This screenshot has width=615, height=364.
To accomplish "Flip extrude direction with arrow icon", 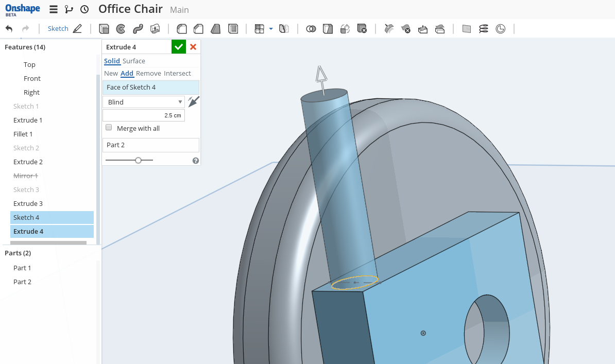I will pyautogui.click(x=193, y=101).
